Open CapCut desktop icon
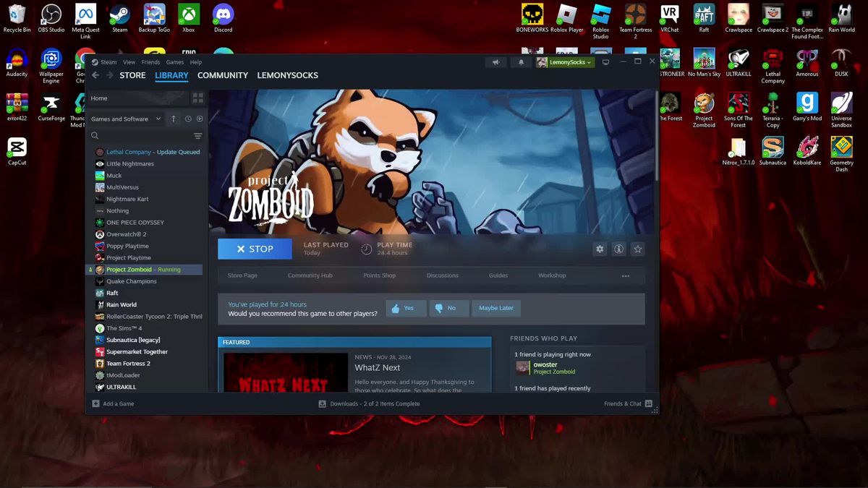The height and width of the screenshot is (488, 868). 17,150
